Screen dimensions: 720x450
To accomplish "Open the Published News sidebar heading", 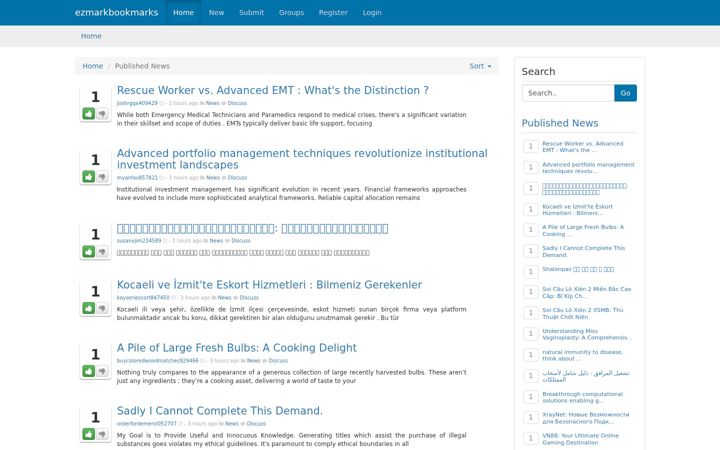I will click(560, 123).
